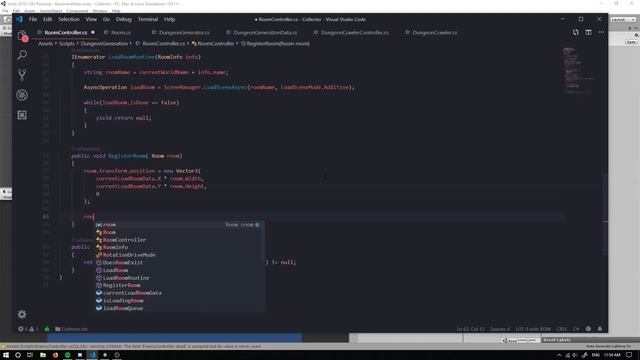Change line ending via CRLF
This screenshot has width=640, height=360.
562,329
